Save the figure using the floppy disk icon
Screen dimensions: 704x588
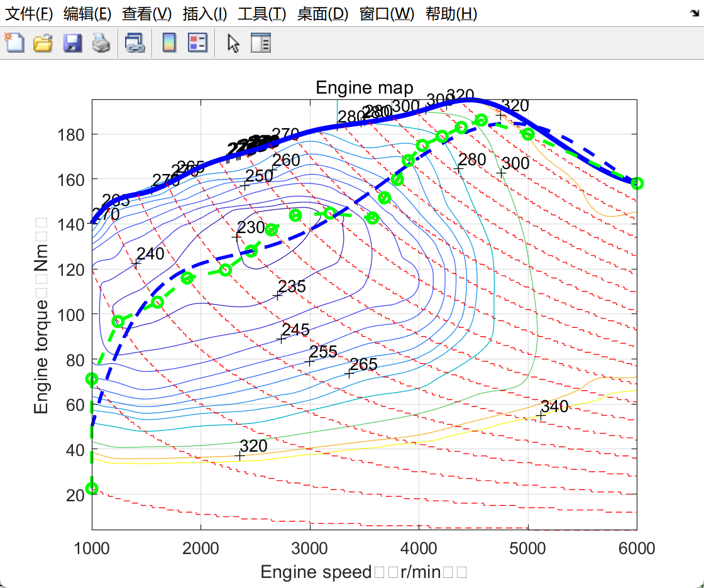coord(72,43)
